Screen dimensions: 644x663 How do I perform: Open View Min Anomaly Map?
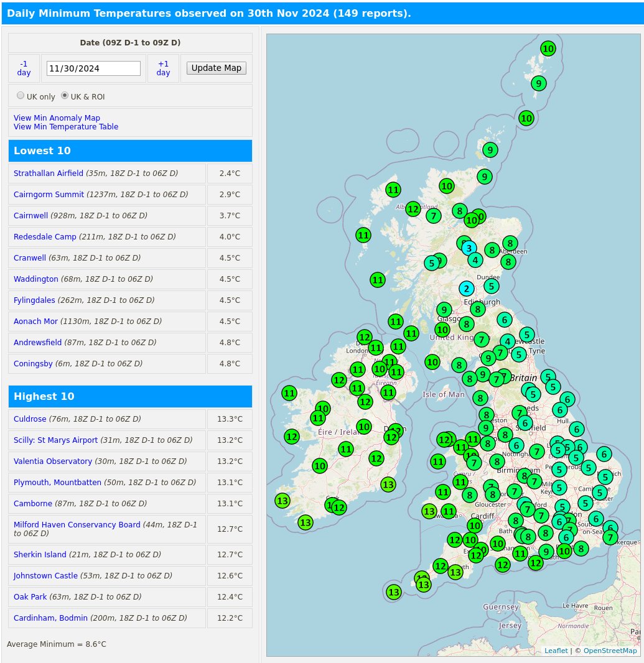point(57,118)
